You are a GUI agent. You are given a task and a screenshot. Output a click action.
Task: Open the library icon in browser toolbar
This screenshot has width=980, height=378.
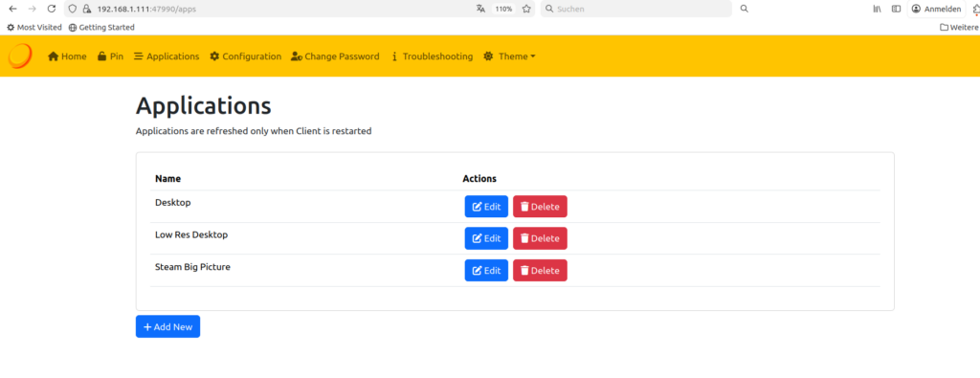(878, 9)
